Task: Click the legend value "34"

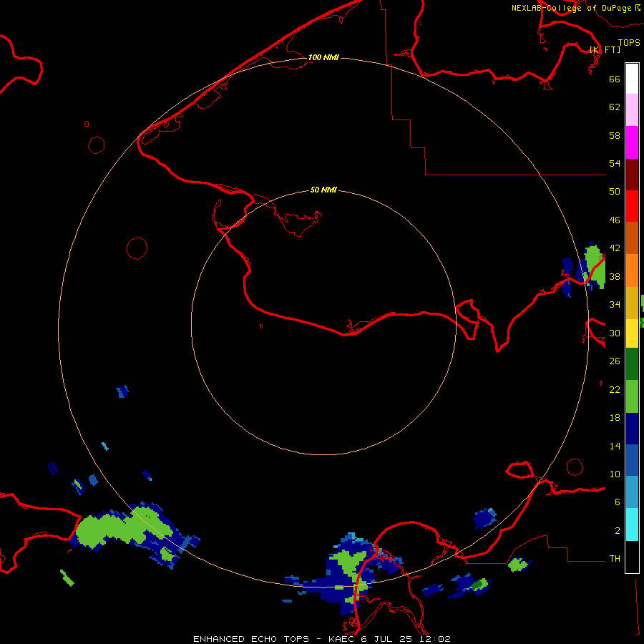Action: coord(615,305)
